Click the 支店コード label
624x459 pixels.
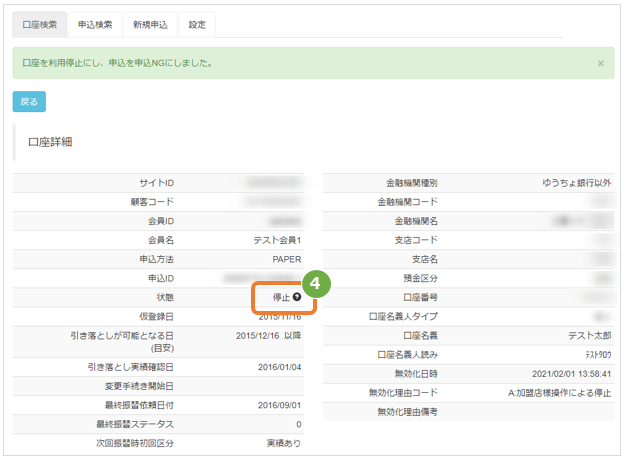tap(416, 240)
